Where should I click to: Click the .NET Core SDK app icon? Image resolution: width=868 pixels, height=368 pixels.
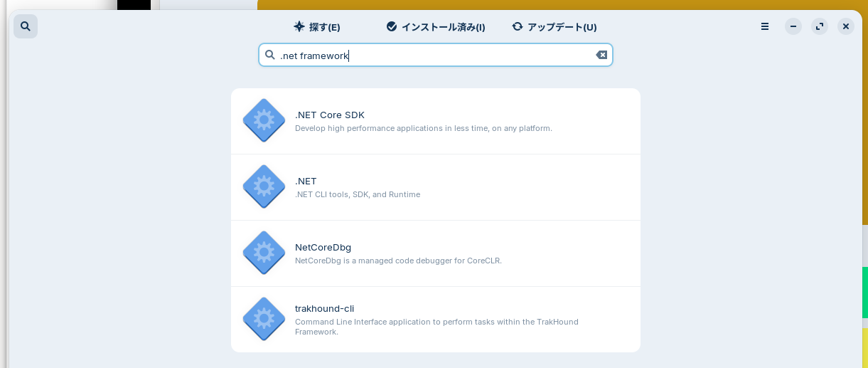pyautogui.click(x=264, y=120)
